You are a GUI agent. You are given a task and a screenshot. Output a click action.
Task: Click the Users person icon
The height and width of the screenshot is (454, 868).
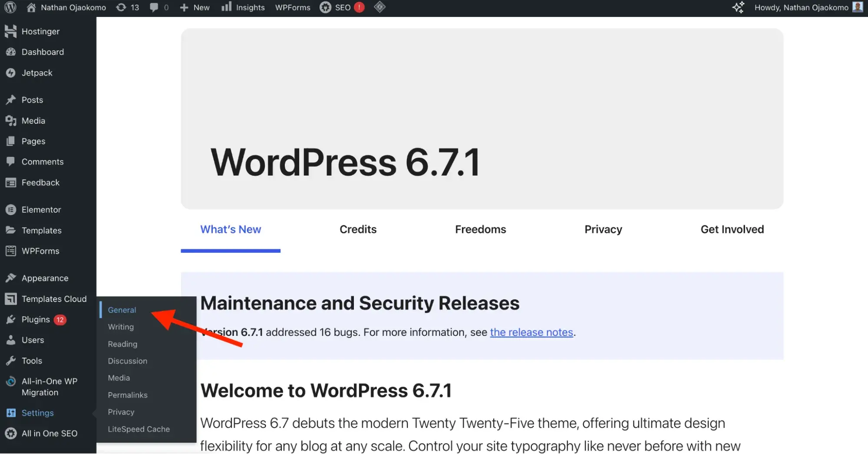(11, 340)
